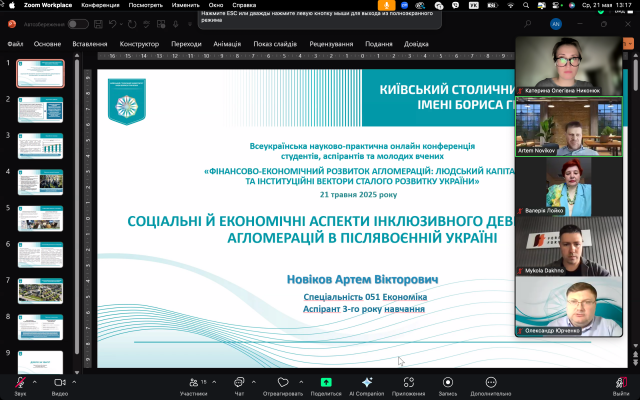Expand audio options arrow next to Звук

34,381
